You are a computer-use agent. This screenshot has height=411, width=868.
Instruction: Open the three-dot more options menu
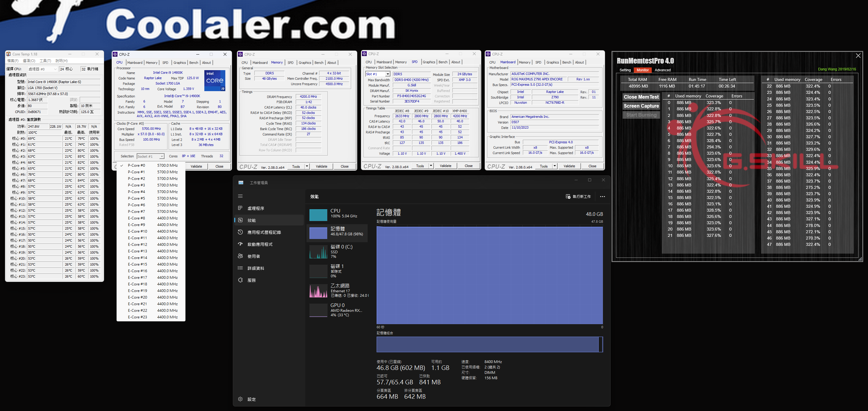click(603, 197)
